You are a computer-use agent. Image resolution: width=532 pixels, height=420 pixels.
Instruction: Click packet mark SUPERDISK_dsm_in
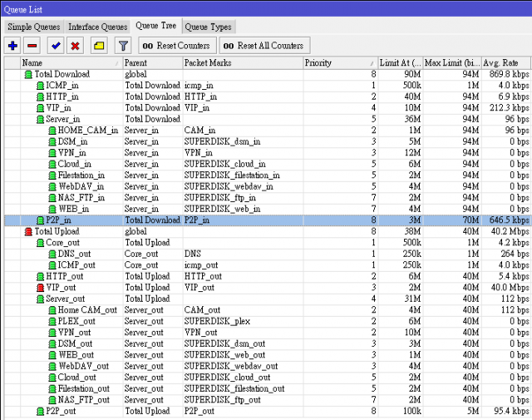[x=222, y=141]
